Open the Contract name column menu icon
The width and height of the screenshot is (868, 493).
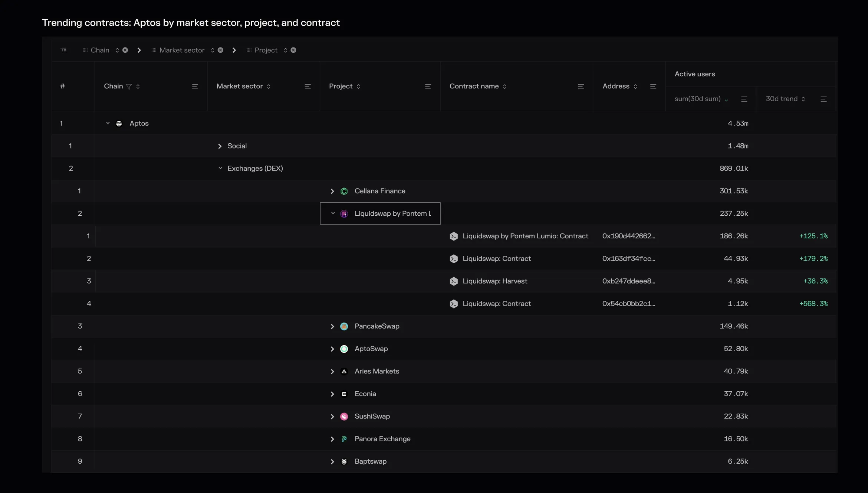pyautogui.click(x=581, y=86)
